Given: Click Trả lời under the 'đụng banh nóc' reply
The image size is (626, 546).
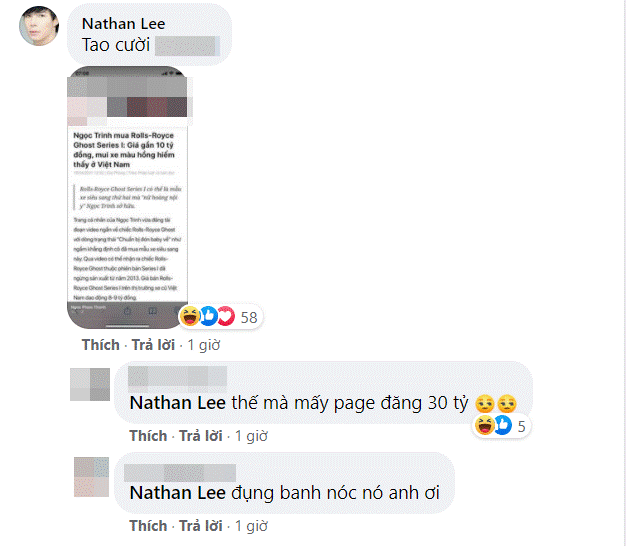Looking at the screenshot, I should [x=200, y=526].
